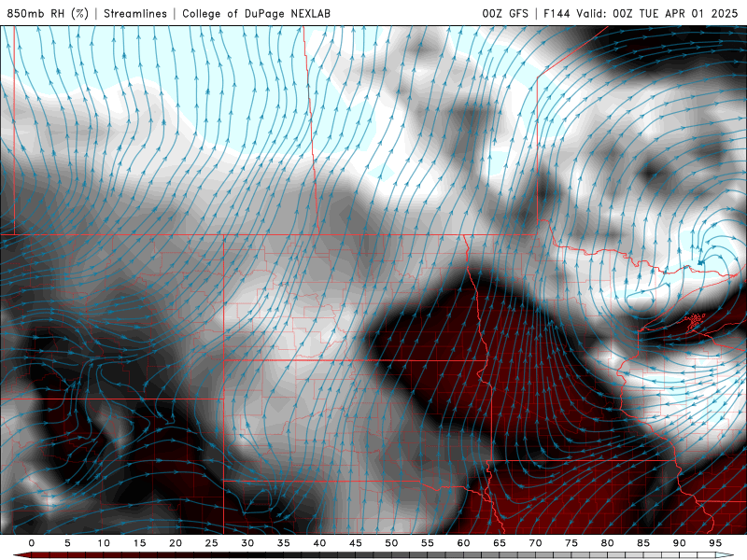Select the "30" color scale label
Image resolution: width=747 pixels, height=560 pixels.
[247, 543]
